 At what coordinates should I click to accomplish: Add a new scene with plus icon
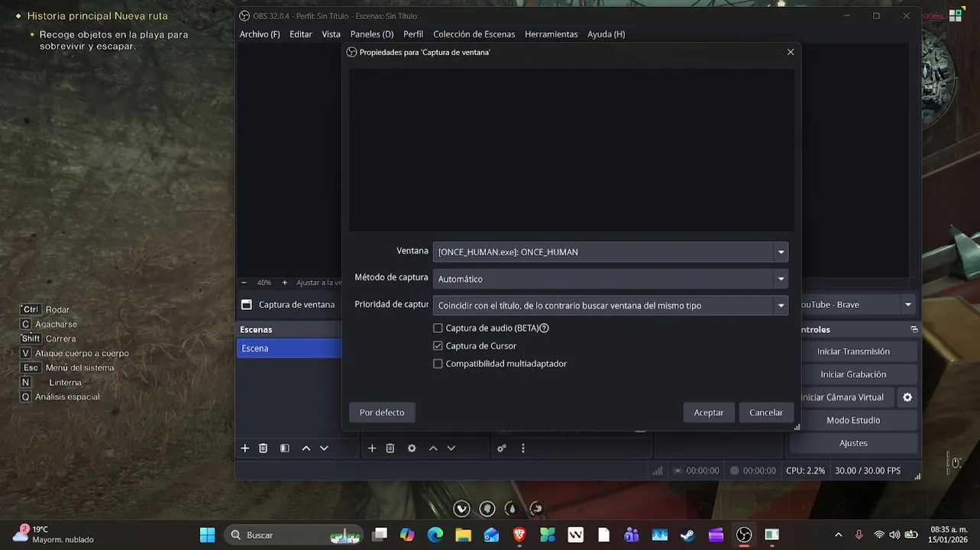pyautogui.click(x=245, y=448)
